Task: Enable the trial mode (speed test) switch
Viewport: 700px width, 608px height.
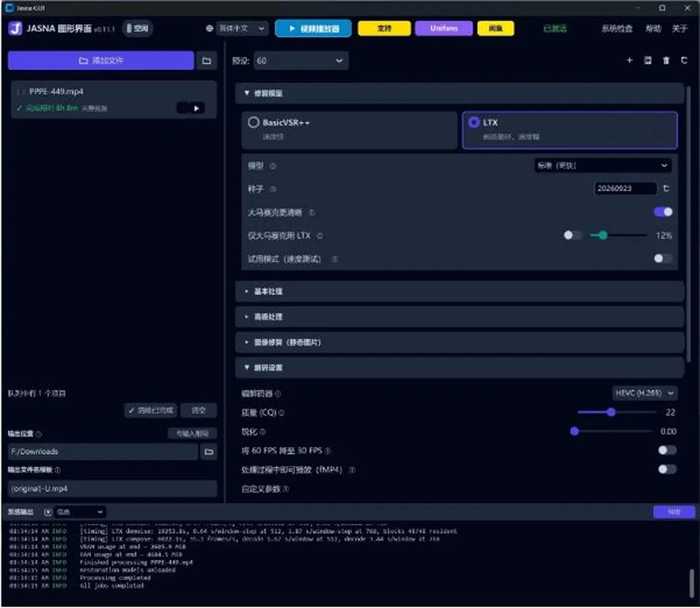Action: 663,259
